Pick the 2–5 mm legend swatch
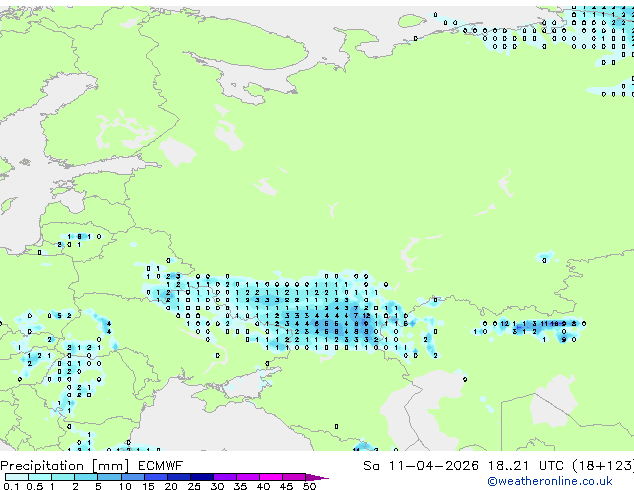Screen dimensions: 634x490 click(86, 477)
